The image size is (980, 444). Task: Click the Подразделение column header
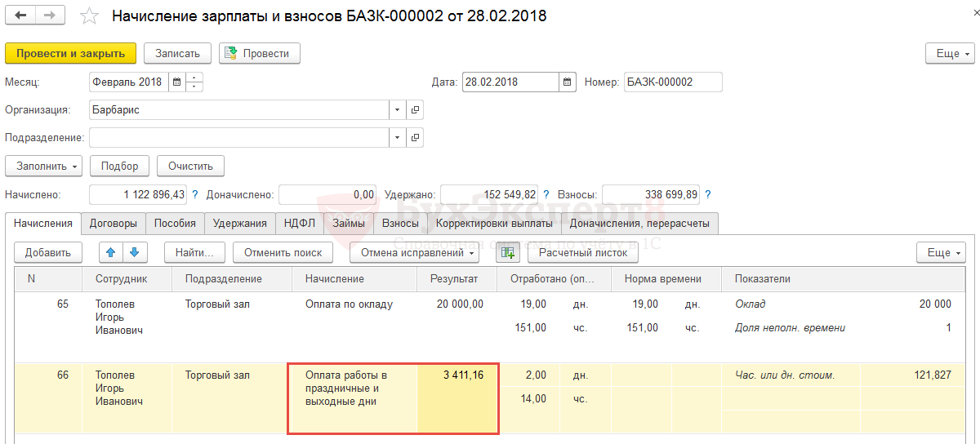point(232,278)
